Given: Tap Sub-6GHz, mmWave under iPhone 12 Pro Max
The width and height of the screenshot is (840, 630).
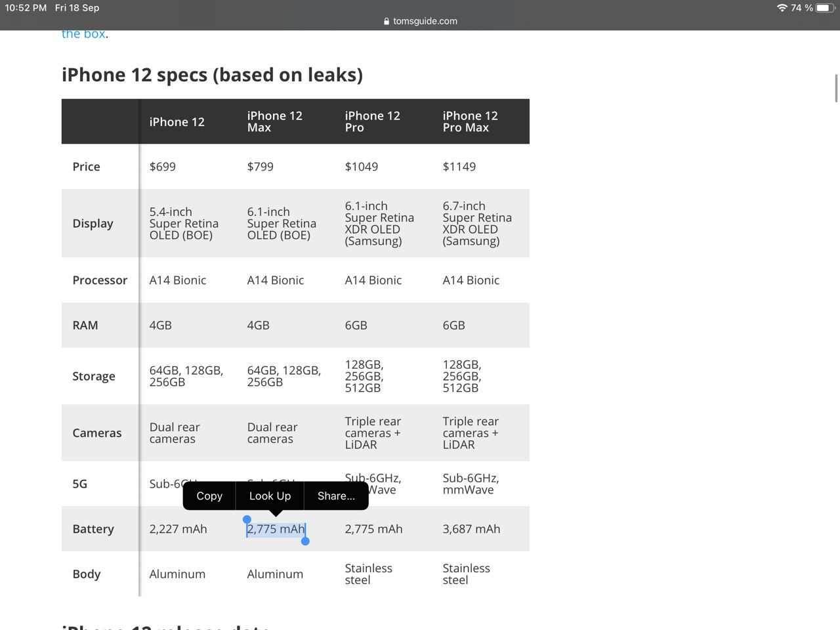Looking at the screenshot, I should point(471,484).
